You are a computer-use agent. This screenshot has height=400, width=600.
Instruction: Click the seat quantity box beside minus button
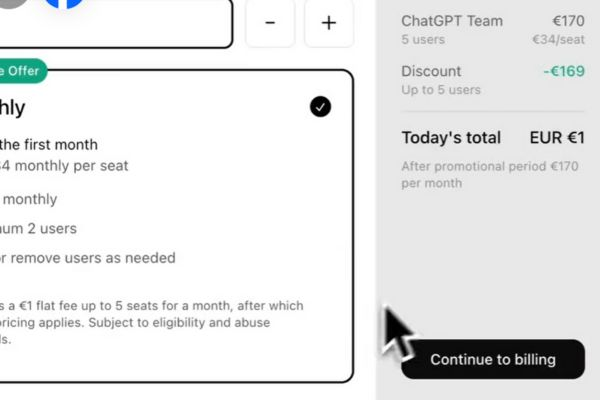(116, 23)
